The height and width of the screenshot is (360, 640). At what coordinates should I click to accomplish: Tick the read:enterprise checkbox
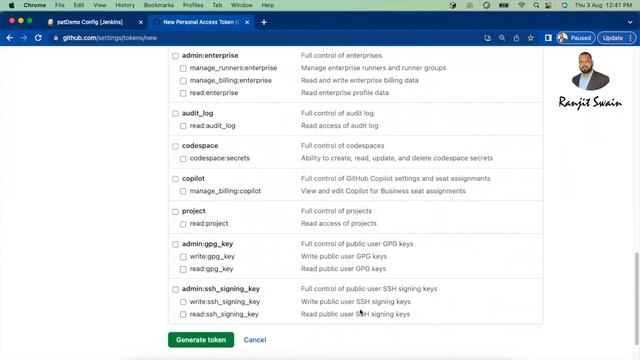coord(183,93)
